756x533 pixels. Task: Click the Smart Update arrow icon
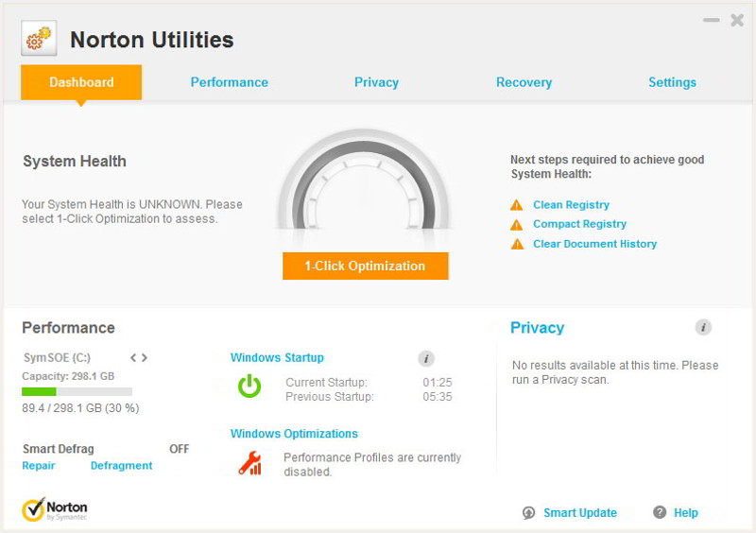point(528,513)
